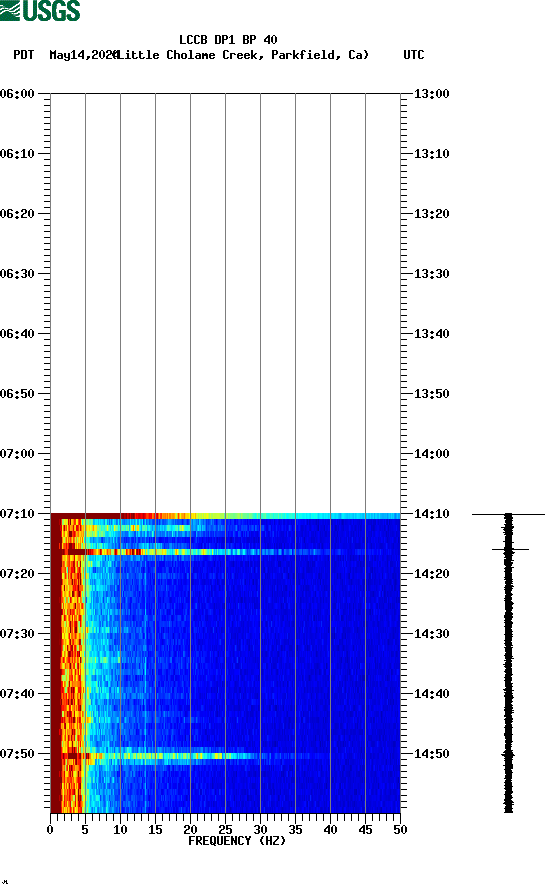
Task: Click the 07:10 PDT time label
Action: (17, 514)
